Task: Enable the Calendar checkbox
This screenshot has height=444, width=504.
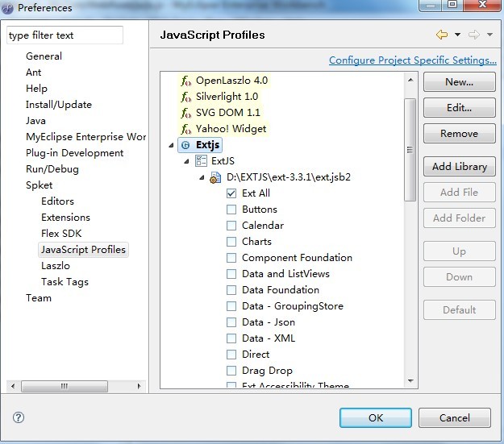Action: (231, 226)
